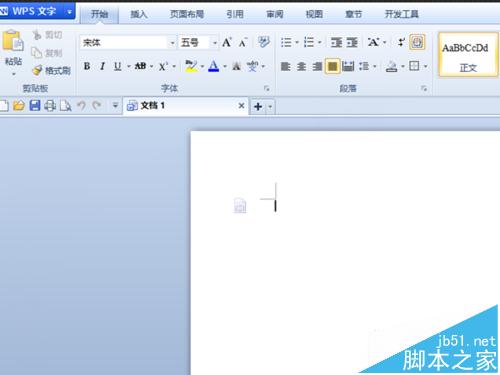Insert numbered list
The image size is (500, 375).
point(309,42)
